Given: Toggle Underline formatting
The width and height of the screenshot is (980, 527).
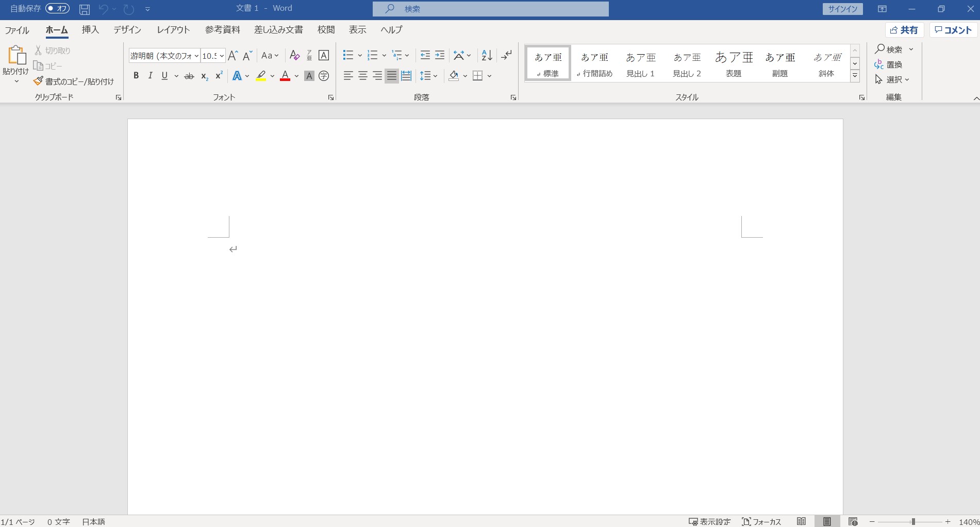Looking at the screenshot, I should (x=164, y=76).
